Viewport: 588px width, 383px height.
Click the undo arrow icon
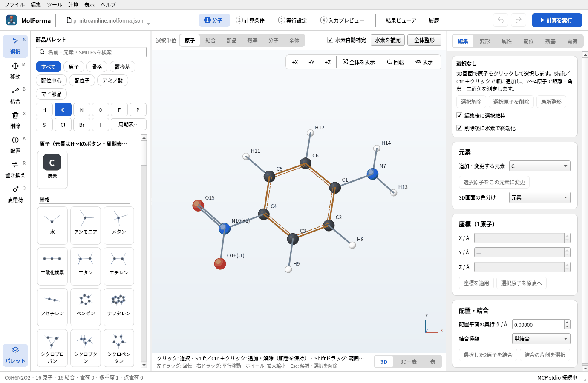(501, 20)
